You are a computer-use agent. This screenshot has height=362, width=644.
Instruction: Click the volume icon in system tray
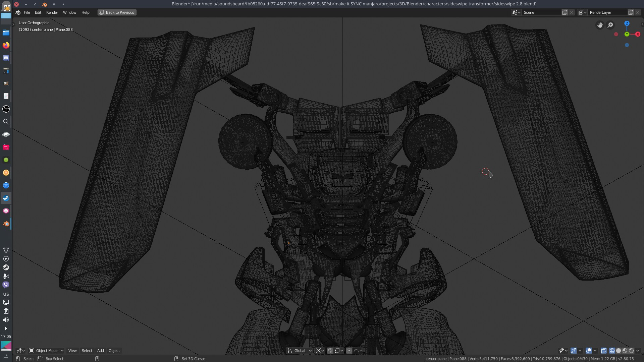[x=6, y=320]
